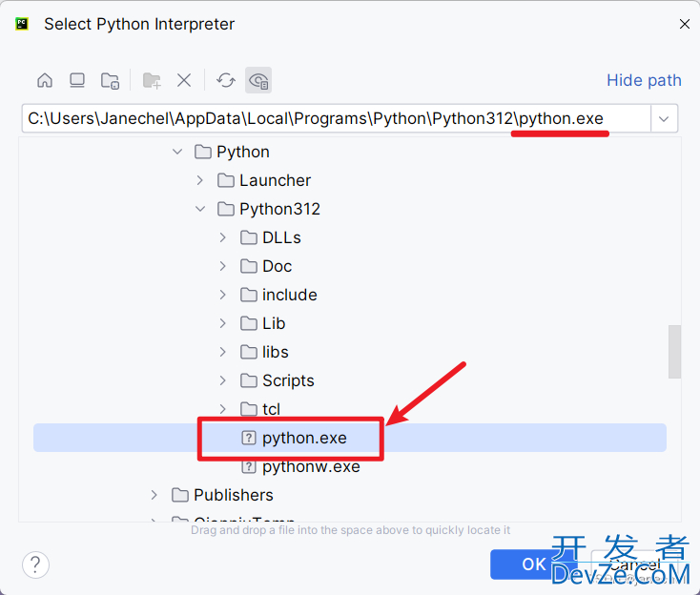
Task: Click the python.exe file icon
Action: 249,438
